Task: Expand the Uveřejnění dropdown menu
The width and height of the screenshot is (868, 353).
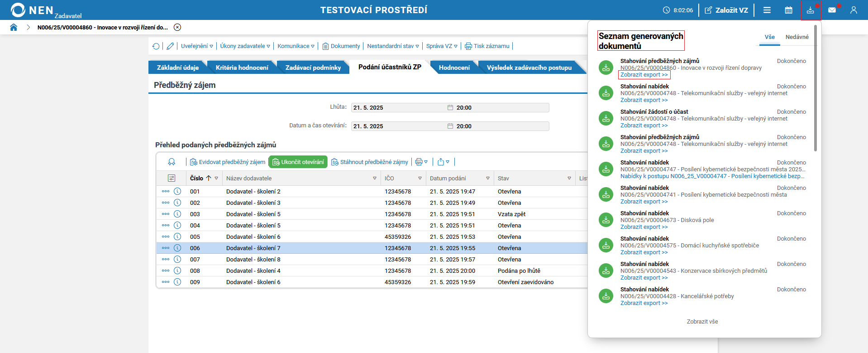Action: click(x=197, y=46)
